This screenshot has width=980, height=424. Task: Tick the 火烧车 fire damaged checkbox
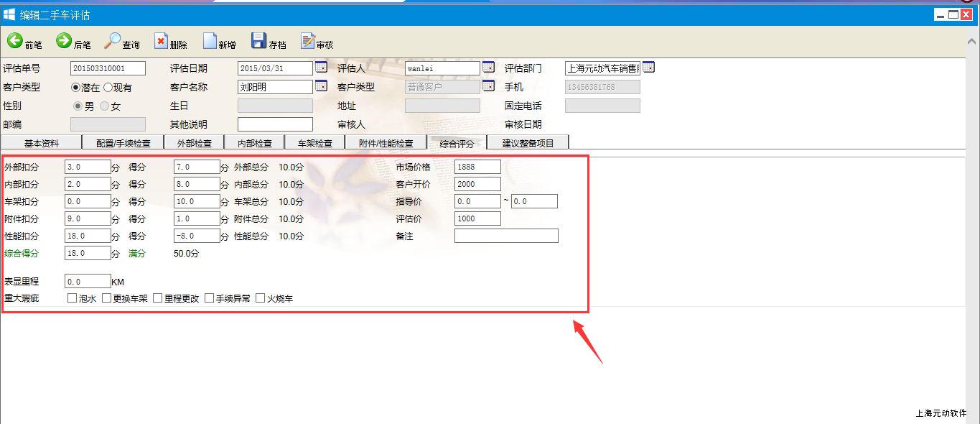261,298
